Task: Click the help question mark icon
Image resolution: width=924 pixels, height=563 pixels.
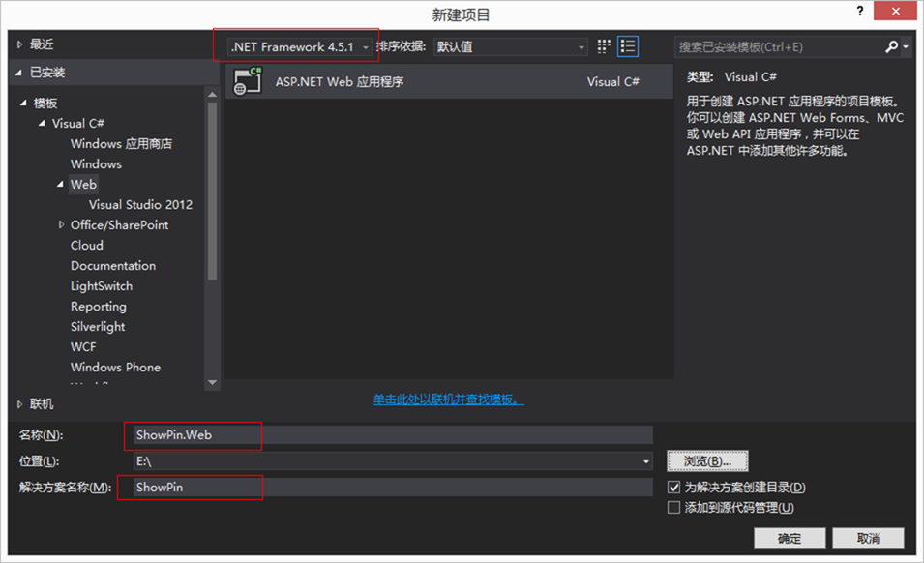Action: coord(859,12)
